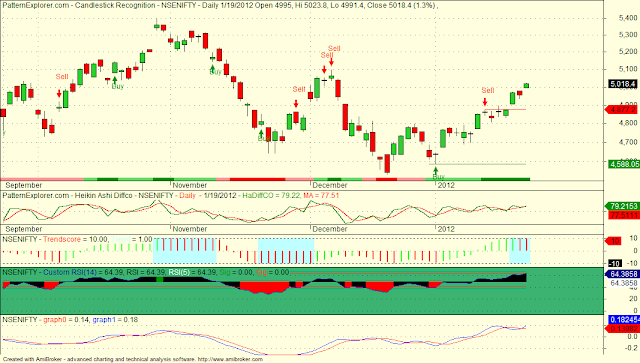Click the Sell signal label in January 2012
The image size is (640, 363).
pyautogui.click(x=488, y=90)
